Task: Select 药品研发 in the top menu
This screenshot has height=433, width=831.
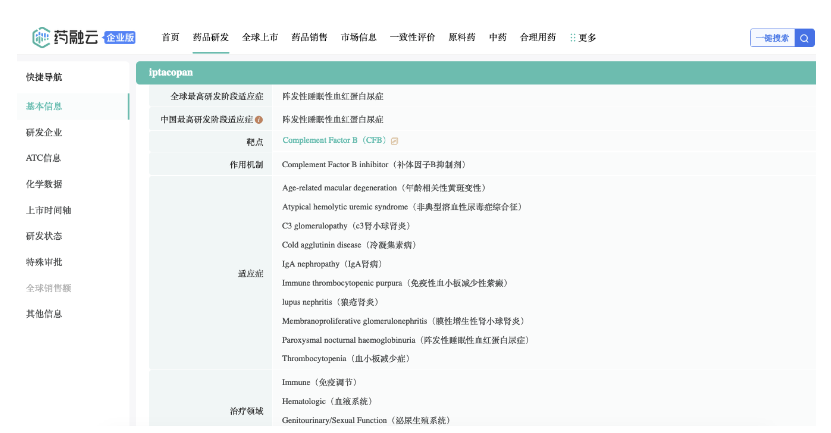Action: 211,38
